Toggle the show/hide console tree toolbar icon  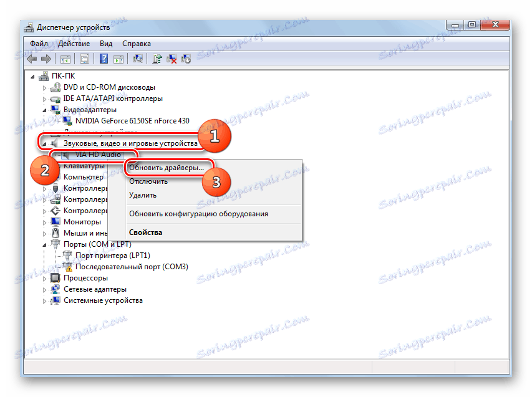[x=65, y=59]
